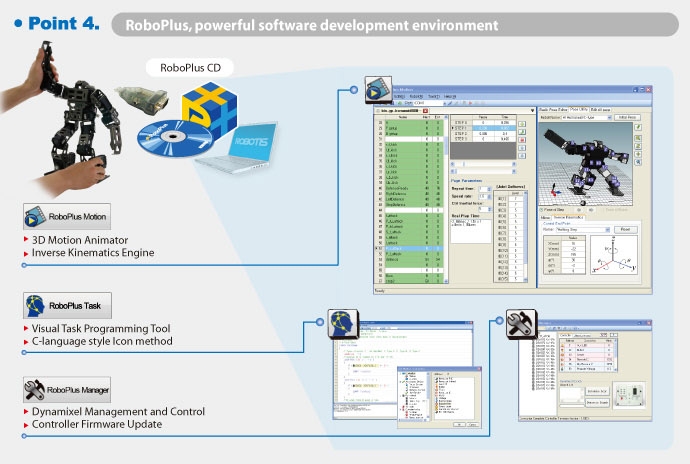Click the RoboPlus Task head icon above code window

(x=343, y=324)
